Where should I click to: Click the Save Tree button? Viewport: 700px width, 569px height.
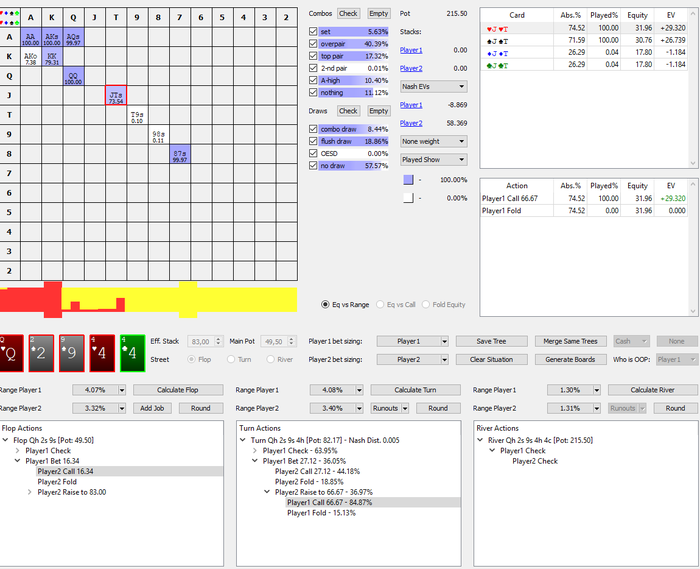(492, 341)
